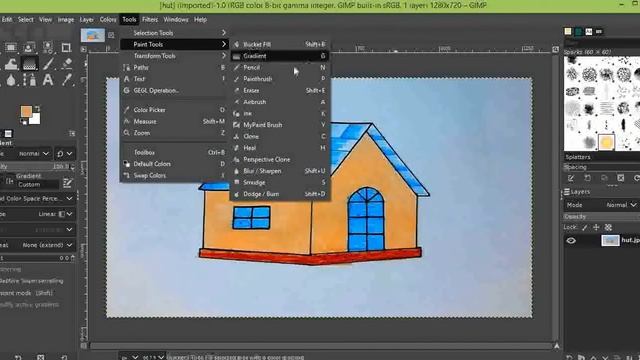
Task: Select the Fuzzy Select tool in toolbox
Action: (47, 48)
